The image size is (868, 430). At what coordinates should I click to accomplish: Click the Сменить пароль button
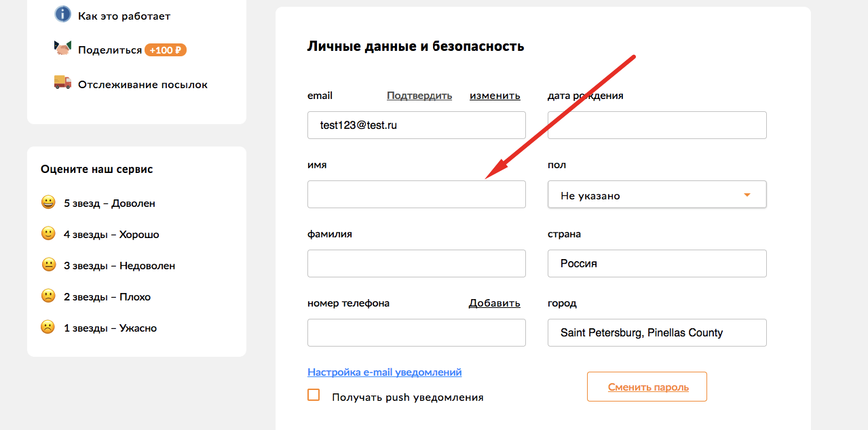click(647, 387)
